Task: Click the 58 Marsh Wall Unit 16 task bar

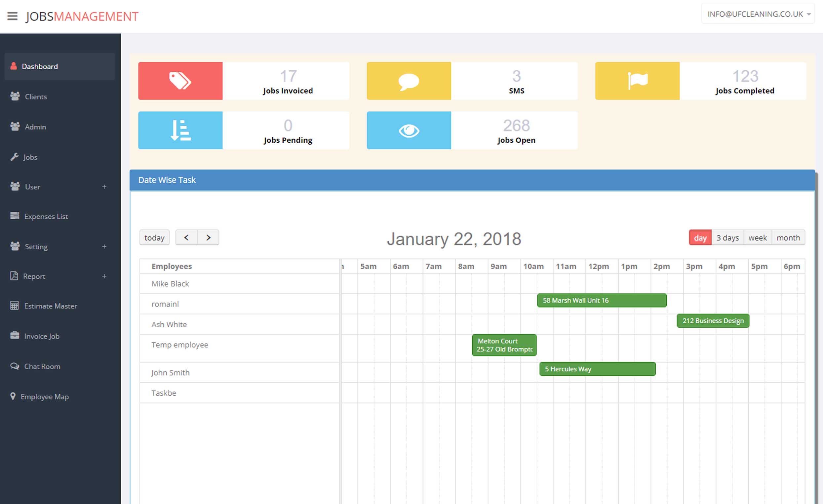Action: (x=602, y=301)
